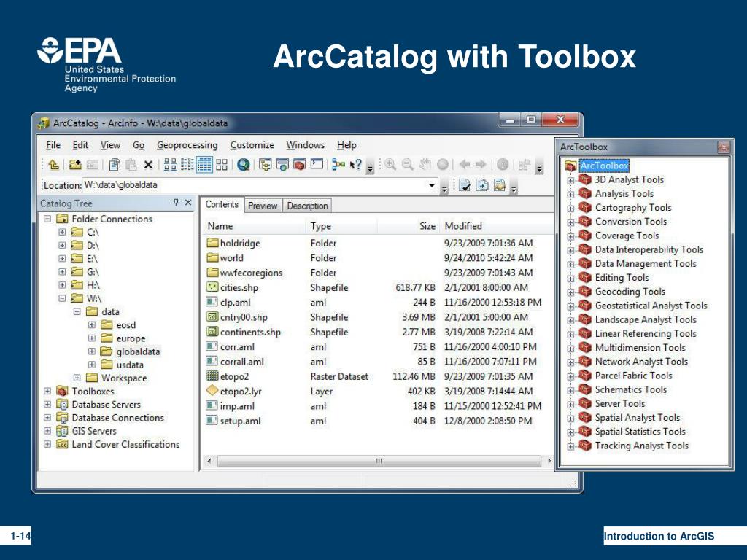This screenshot has height=560, width=747.
Task: Open the Geoprocessing menu
Action: [x=187, y=145]
